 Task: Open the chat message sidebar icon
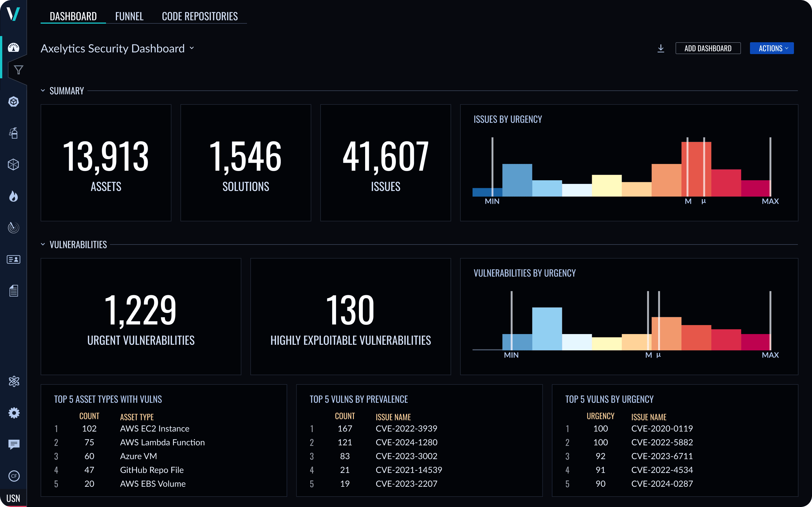14,444
